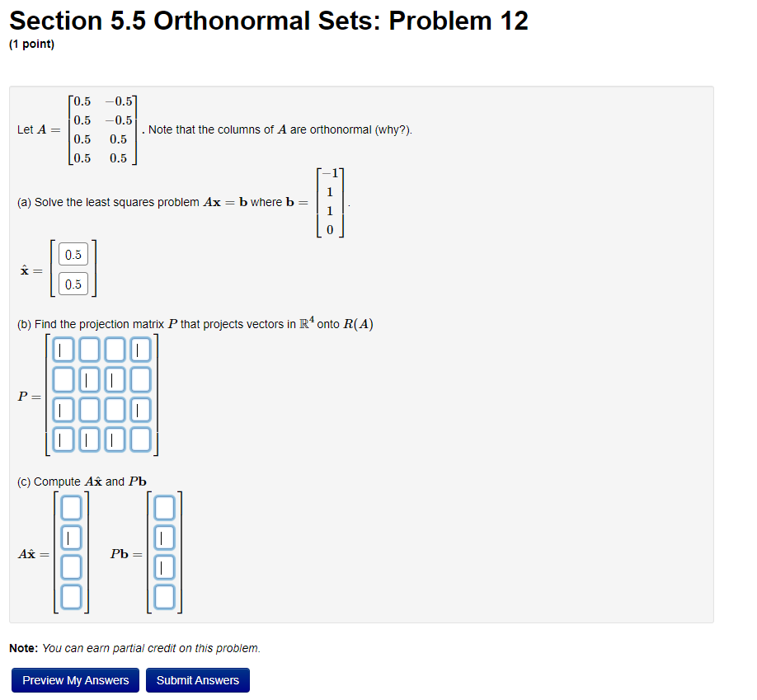Image resolution: width=757 pixels, height=700 pixels.
Task: Click the third entry of vector Pb
Action: [163, 566]
